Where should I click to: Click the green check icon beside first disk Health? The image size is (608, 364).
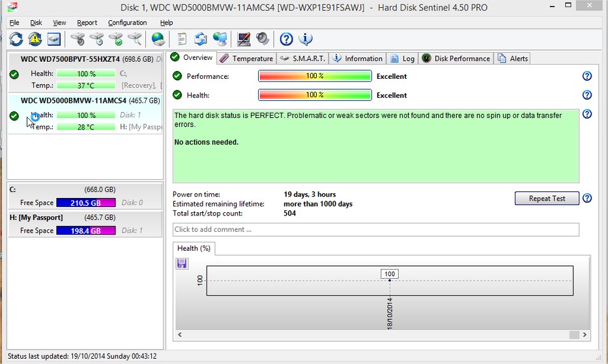14,74
